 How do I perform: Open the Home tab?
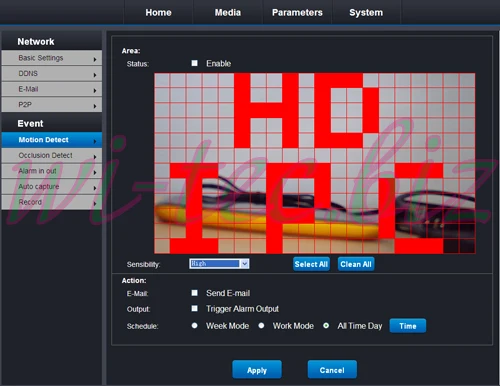click(x=158, y=12)
